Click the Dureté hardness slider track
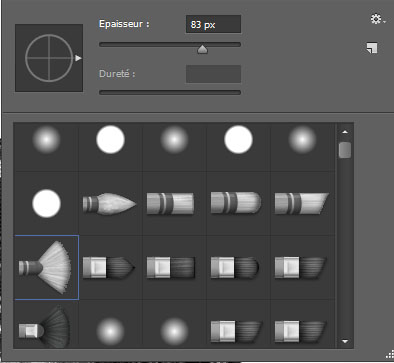394x363 pixels. click(170, 92)
